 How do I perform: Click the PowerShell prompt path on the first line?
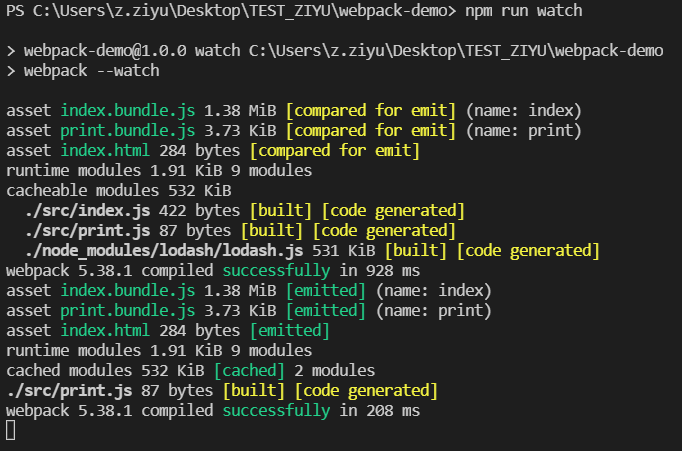click(x=231, y=10)
